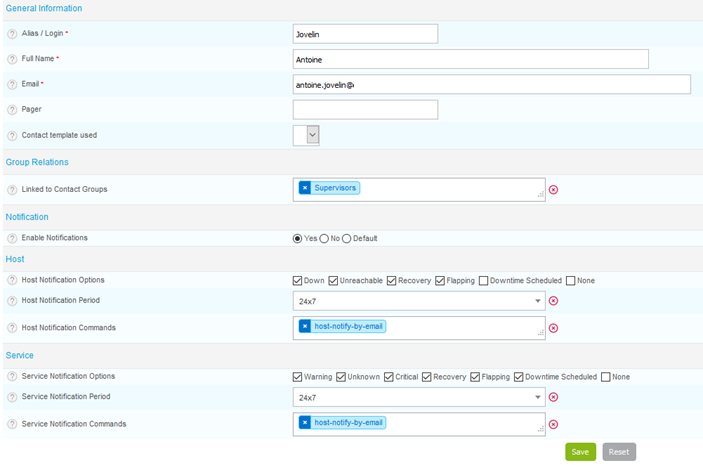The height and width of the screenshot is (475, 703).
Task: Remove host-notify-by-email tag in Service Notification Commands
Action: (x=305, y=423)
